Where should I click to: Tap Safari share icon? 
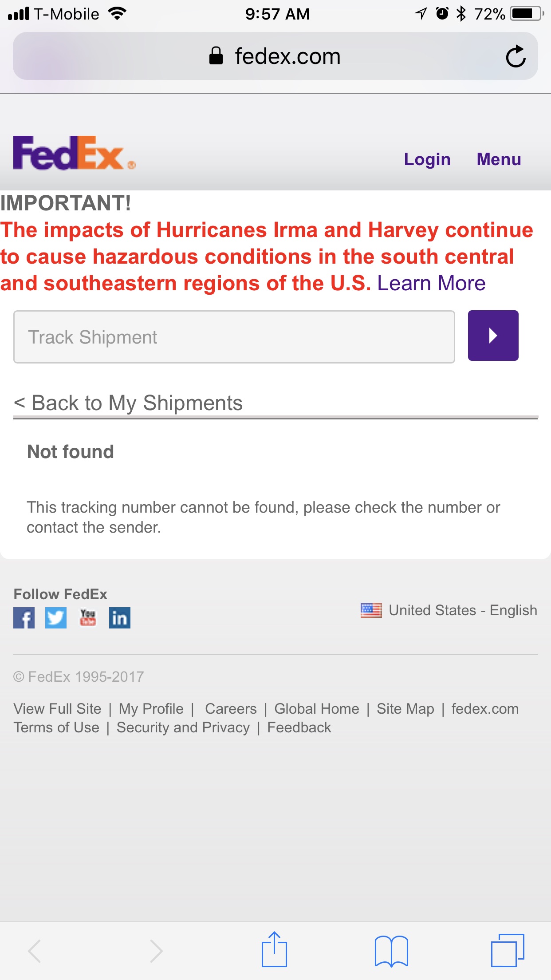274,949
